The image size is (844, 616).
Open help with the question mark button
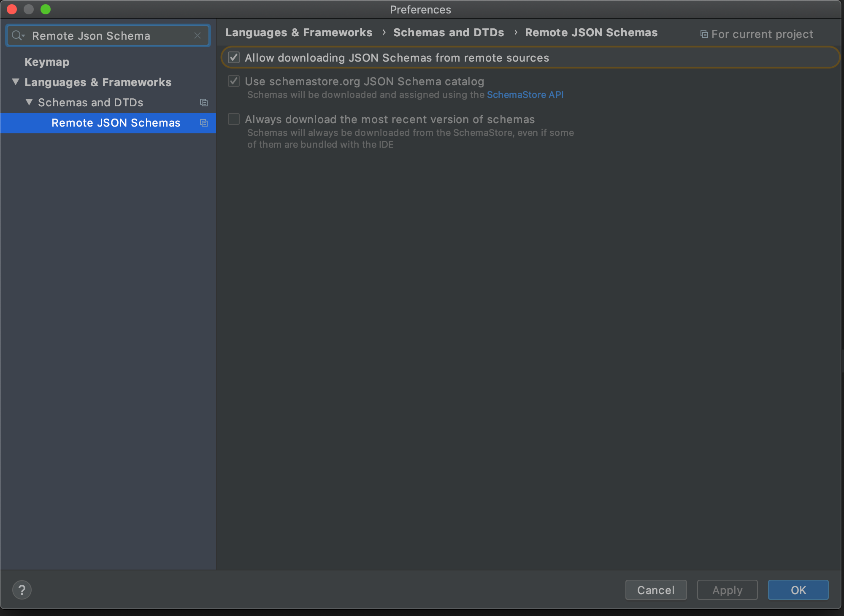coord(22,589)
